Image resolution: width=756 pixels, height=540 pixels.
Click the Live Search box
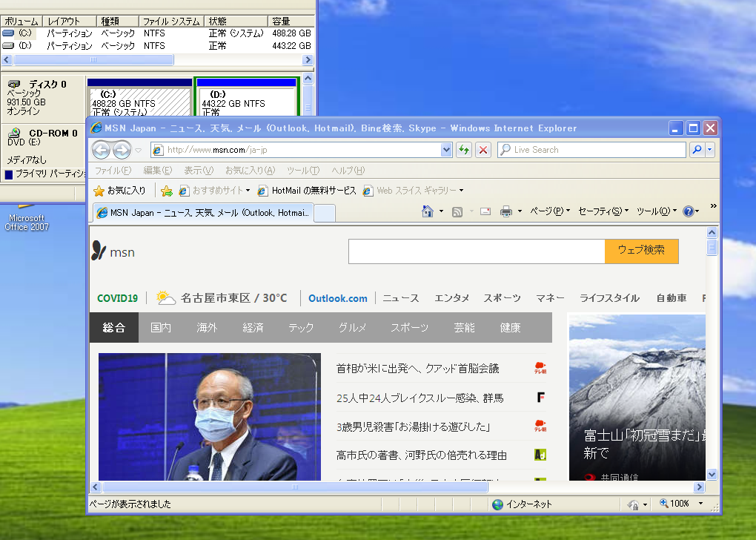(x=591, y=150)
